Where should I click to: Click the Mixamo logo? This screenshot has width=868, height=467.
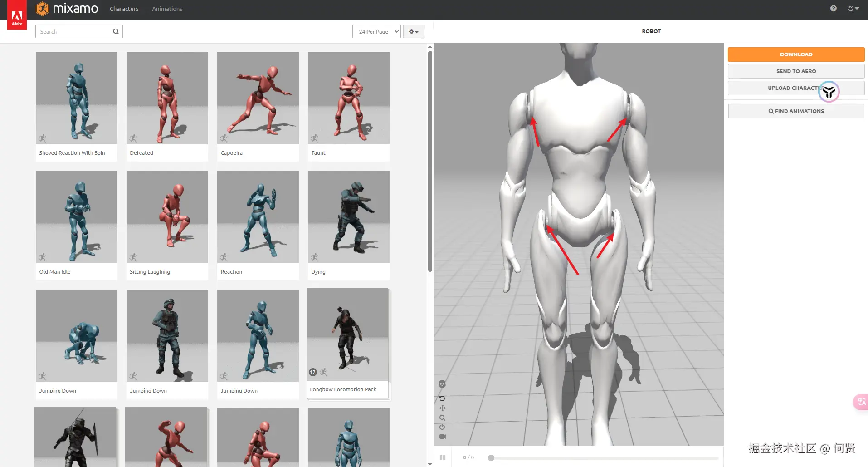click(67, 9)
